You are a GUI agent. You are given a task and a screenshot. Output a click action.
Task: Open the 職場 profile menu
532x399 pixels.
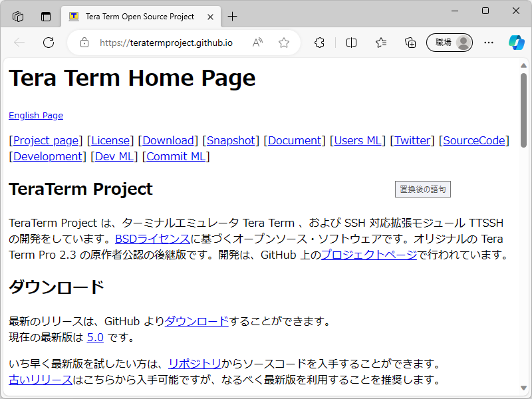(449, 42)
